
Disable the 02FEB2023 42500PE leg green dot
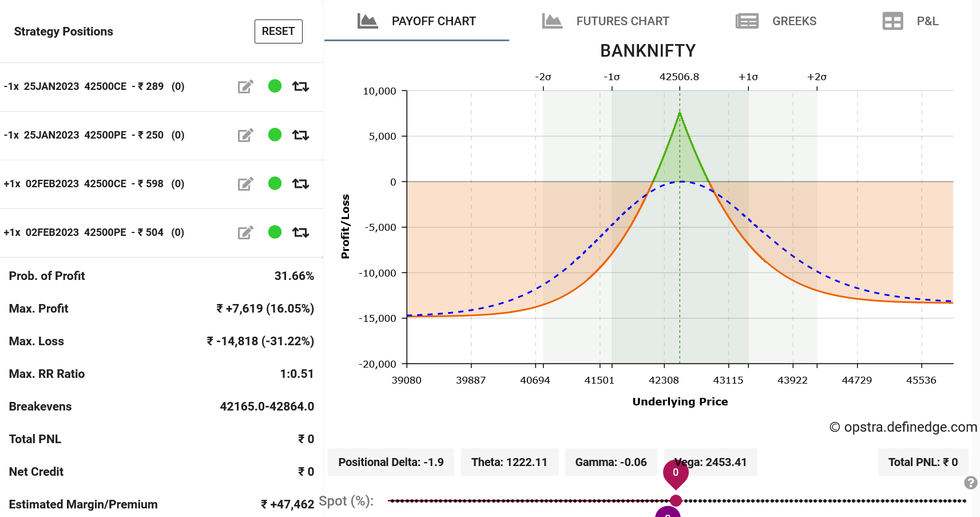click(x=275, y=232)
